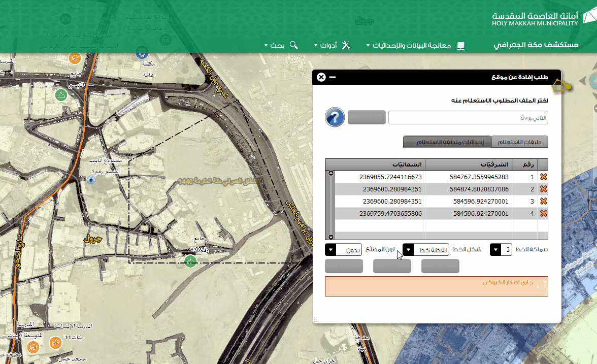The width and height of the screenshot is (597, 364).
Task: Expand arrow beside معالجة البيانات menu
Action: point(368,45)
